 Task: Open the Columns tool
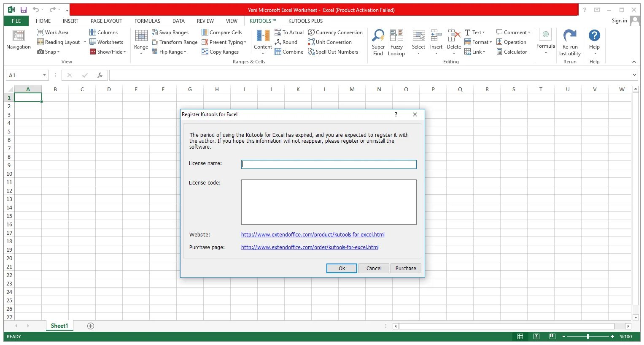104,32
